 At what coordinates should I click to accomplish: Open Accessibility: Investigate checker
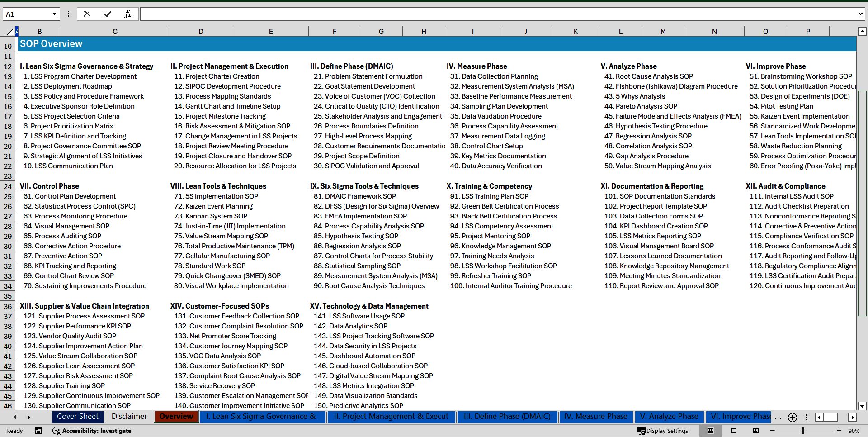[x=92, y=431]
